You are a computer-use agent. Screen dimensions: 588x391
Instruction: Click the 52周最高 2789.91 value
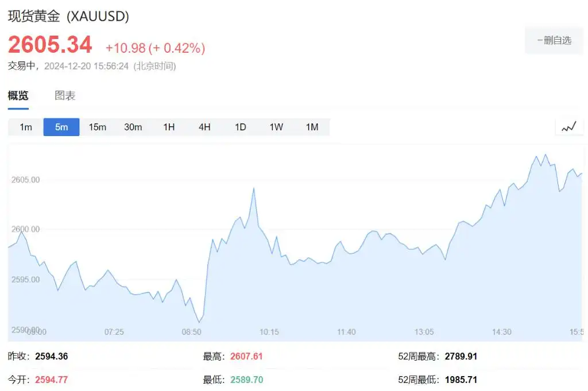(x=461, y=357)
